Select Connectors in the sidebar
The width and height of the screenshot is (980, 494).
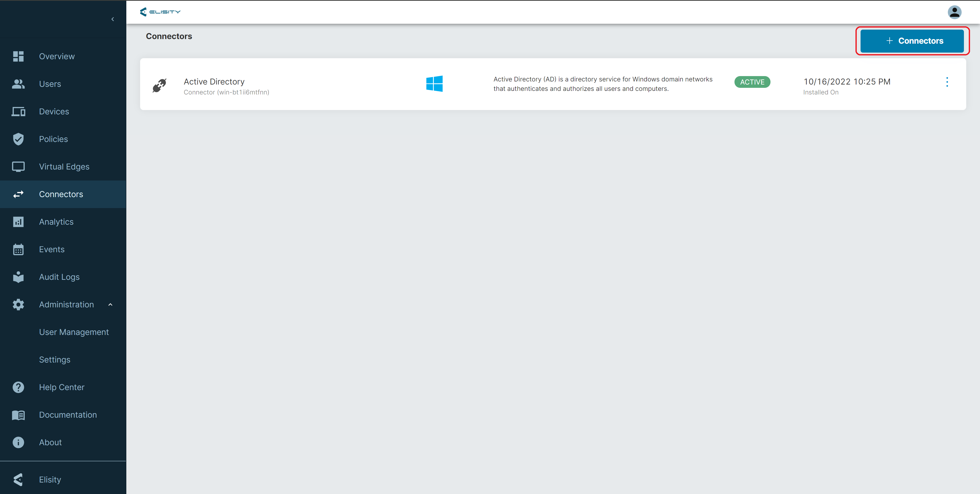point(61,195)
